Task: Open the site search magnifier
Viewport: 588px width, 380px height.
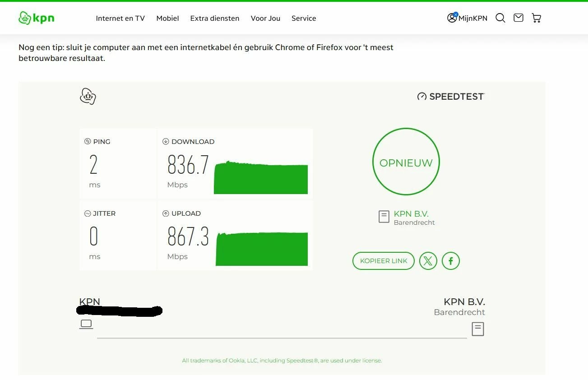Action: pyautogui.click(x=500, y=18)
